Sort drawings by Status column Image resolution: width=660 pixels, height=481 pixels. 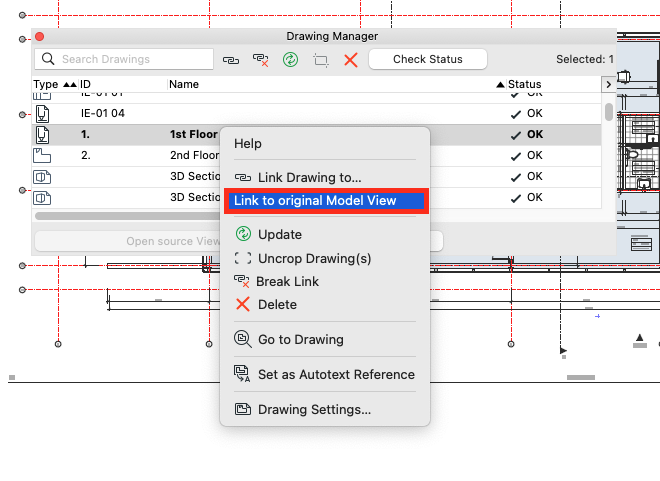tap(524, 85)
